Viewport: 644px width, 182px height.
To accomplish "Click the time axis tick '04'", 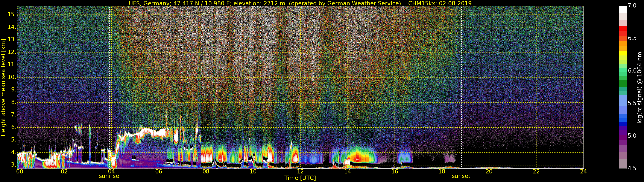I will coord(111,172).
